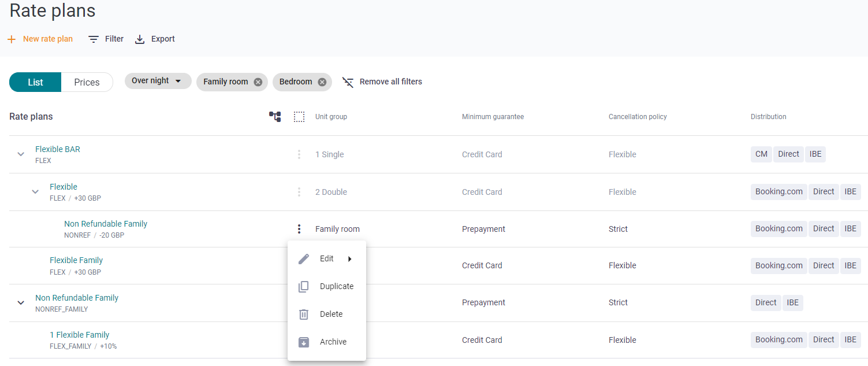Viewport: 868px width, 366px height.
Task: Open three-dot menu for 2 Double row
Action: [x=299, y=192]
